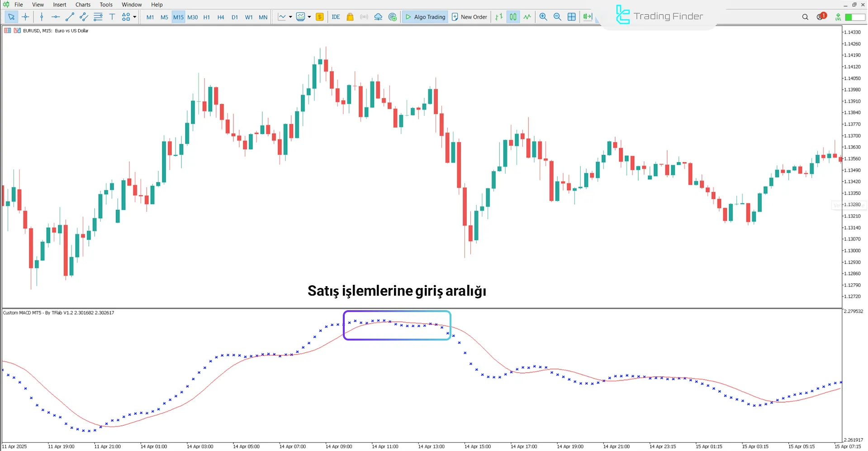Open the Charts menu
868x451 pixels.
[x=83, y=5]
